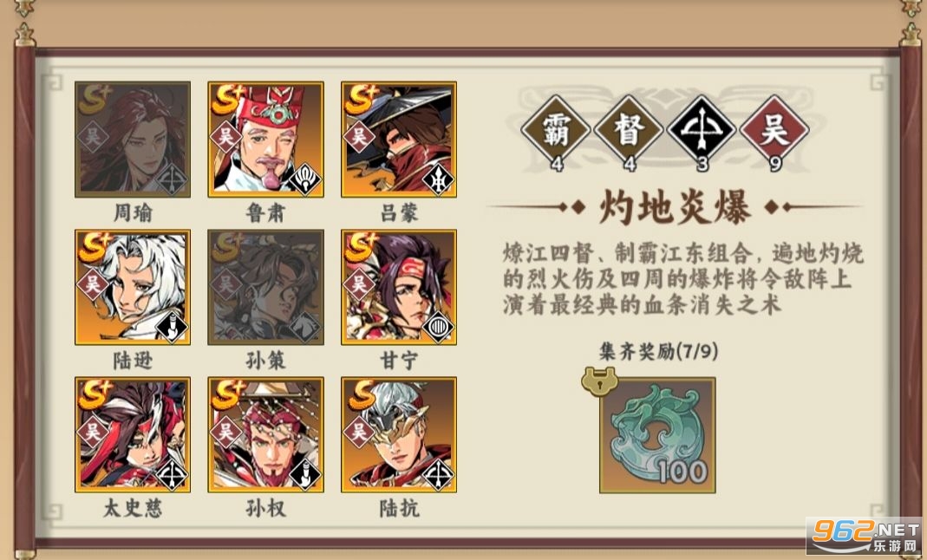Choose the 吕蒙 hero portrait
The image size is (927, 560).
399,140
